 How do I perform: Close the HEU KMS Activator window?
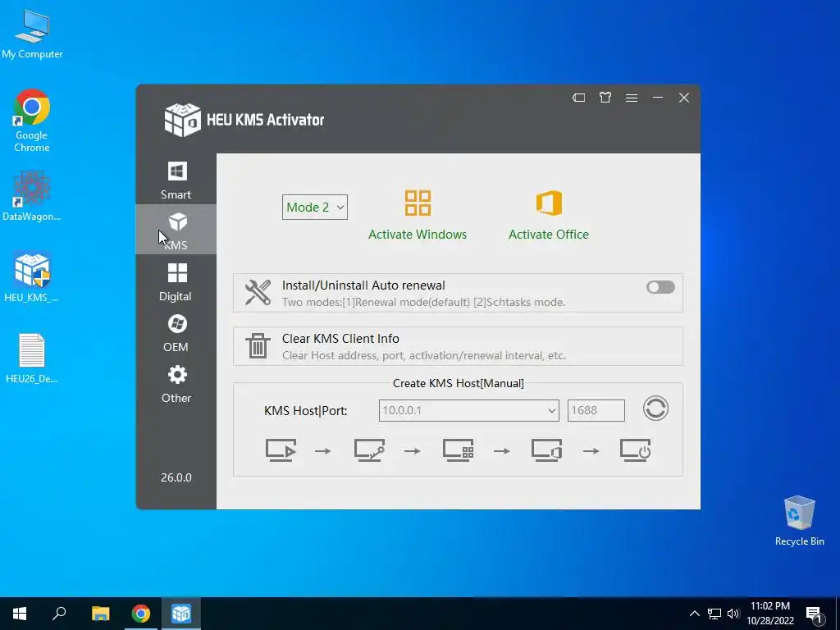(x=684, y=98)
